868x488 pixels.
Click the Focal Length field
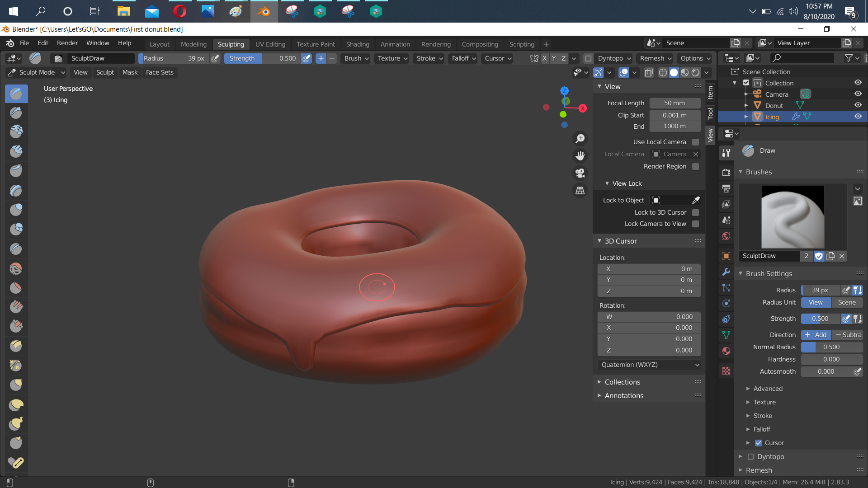675,103
